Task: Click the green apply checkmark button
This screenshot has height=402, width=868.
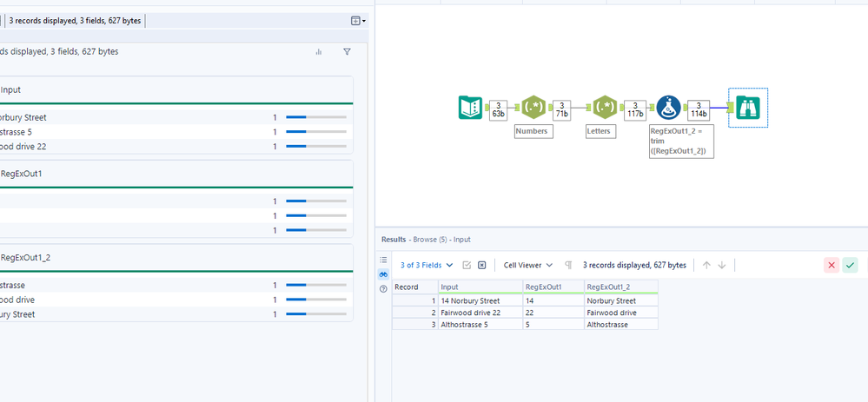Action: click(850, 266)
